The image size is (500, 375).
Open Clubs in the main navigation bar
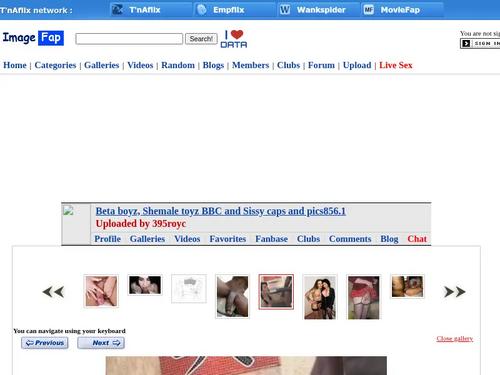pyautogui.click(x=289, y=65)
